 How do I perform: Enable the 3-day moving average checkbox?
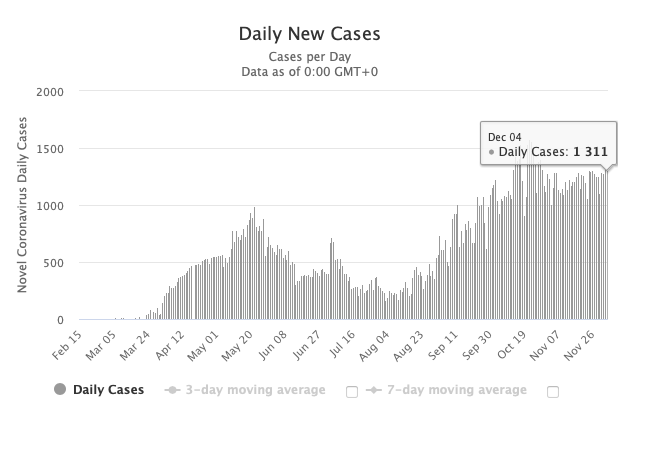[x=351, y=392]
